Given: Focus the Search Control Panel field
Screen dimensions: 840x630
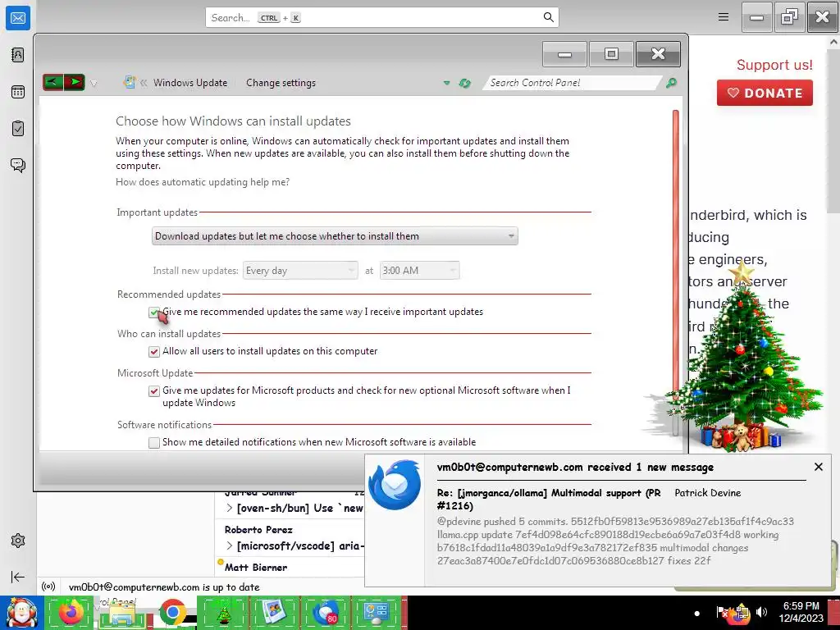Looking at the screenshot, I should (571, 83).
